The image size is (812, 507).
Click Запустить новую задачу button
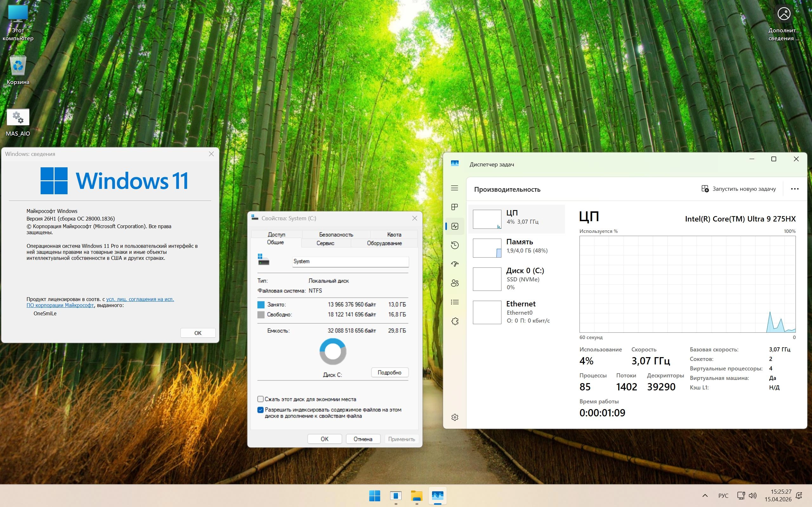[738, 189]
